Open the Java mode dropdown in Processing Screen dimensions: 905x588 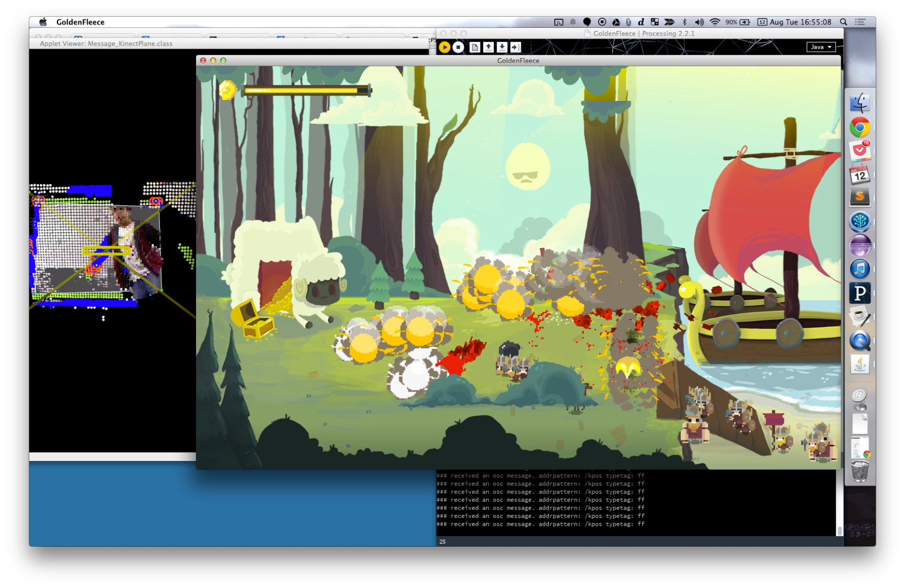[821, 47]
